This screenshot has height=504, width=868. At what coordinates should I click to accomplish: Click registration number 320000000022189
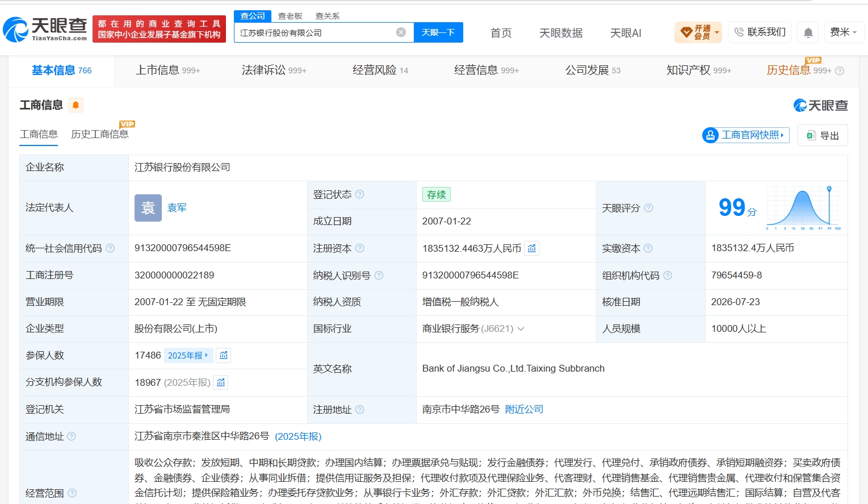pyautogui.click(x=174, y=276)
